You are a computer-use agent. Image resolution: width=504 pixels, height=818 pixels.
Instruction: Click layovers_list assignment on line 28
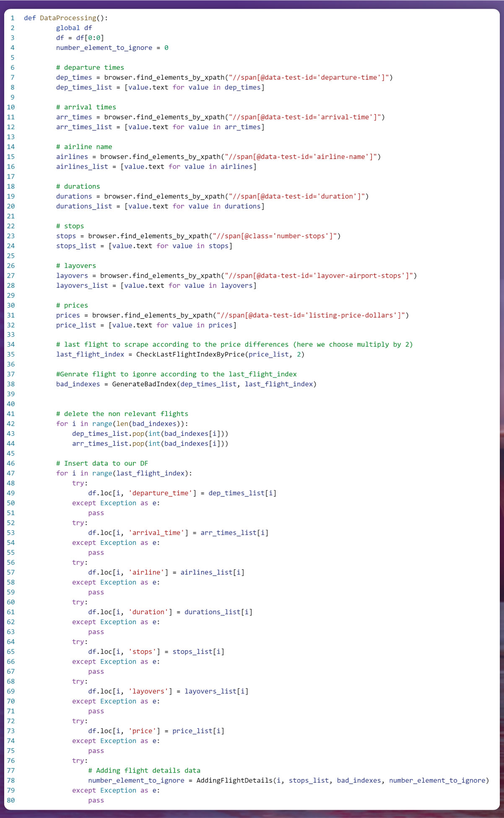click(x=156, y=286)
